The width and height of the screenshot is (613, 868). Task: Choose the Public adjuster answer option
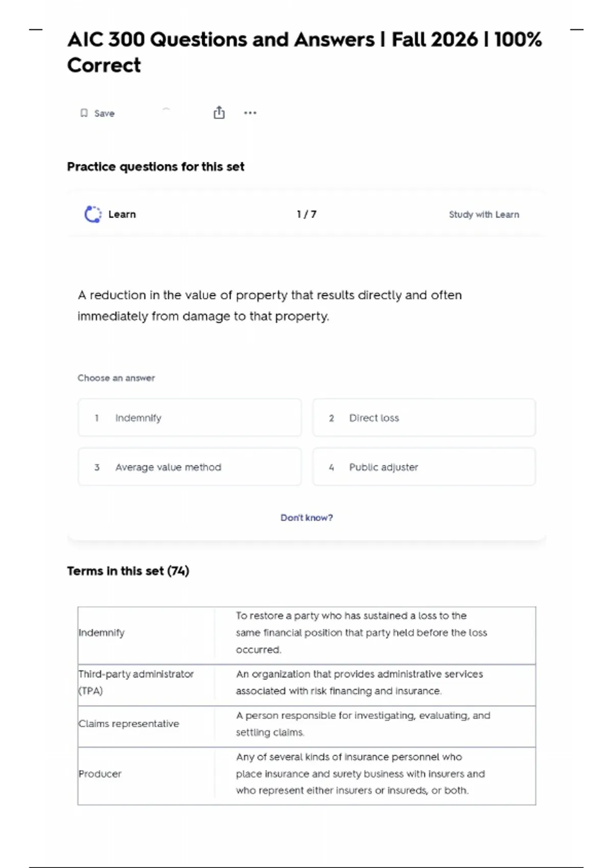[424, 467]
